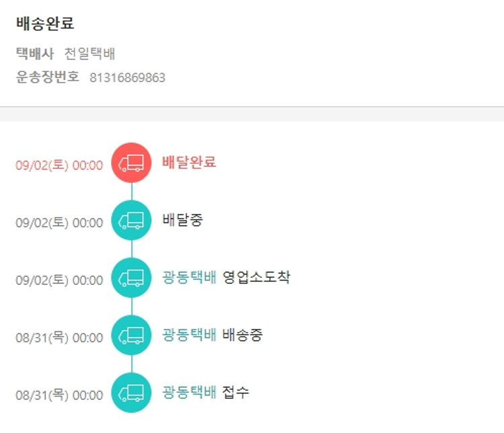
Task: Select the 배달중 status text
Action: pyautogui.click(x=182, y=220)
